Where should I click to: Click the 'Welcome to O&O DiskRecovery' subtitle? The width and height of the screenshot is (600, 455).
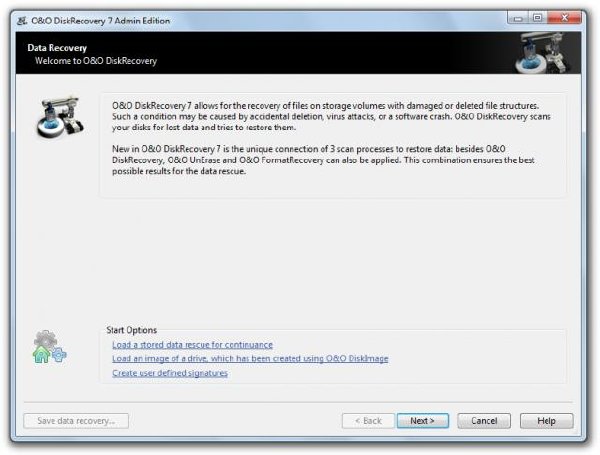coord(96,61)
